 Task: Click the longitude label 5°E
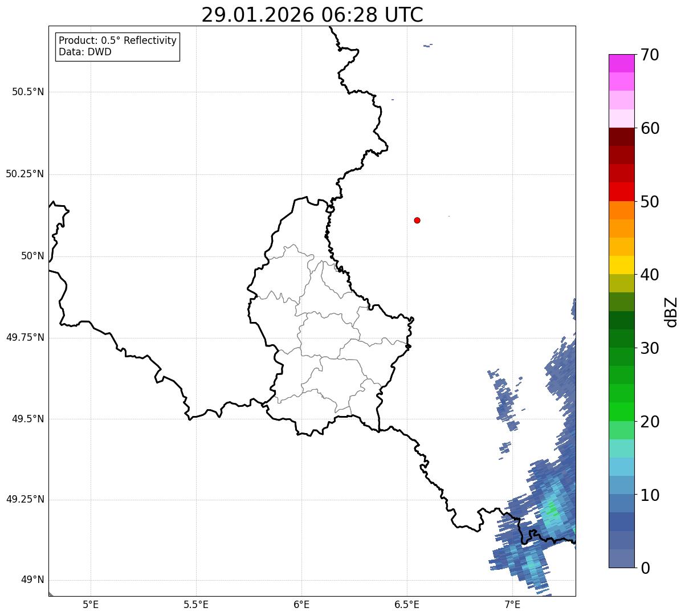pos(91,604)
